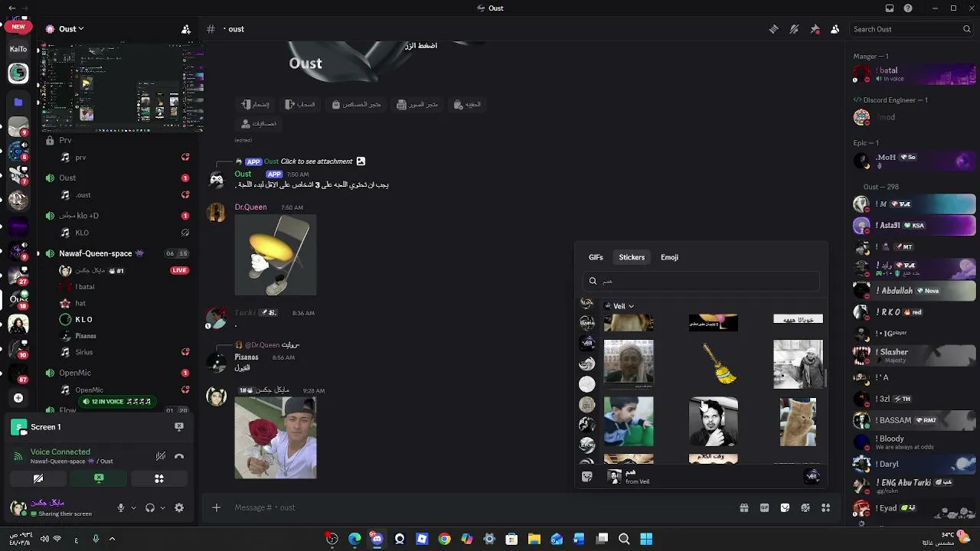Pick the orange cat sticker
980x551 pixels.
798,422
